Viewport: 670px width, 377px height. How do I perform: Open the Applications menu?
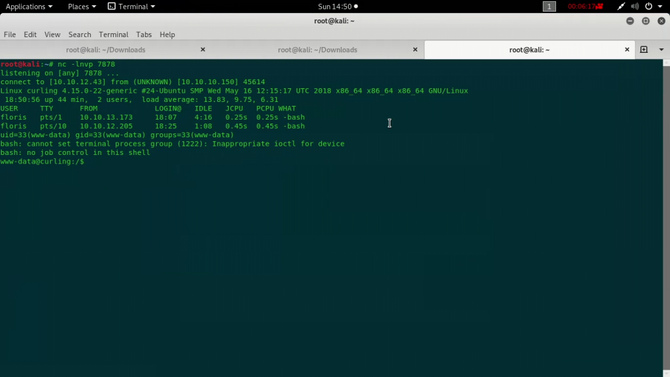tap(29, 6)
